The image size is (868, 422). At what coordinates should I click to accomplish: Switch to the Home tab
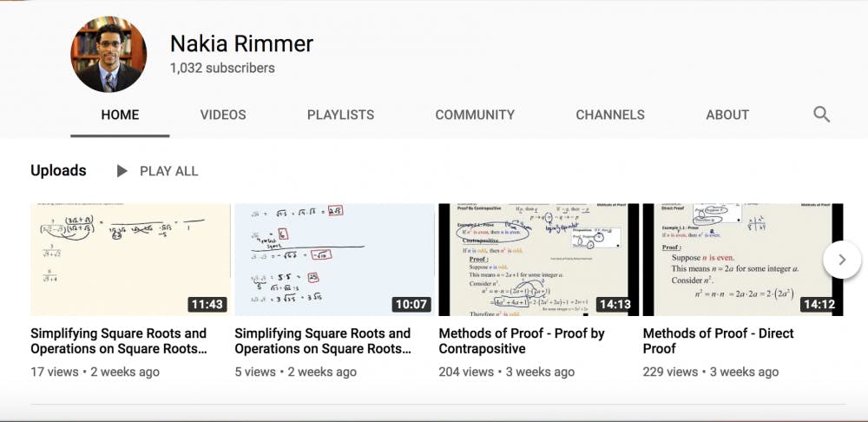point(120,115)
